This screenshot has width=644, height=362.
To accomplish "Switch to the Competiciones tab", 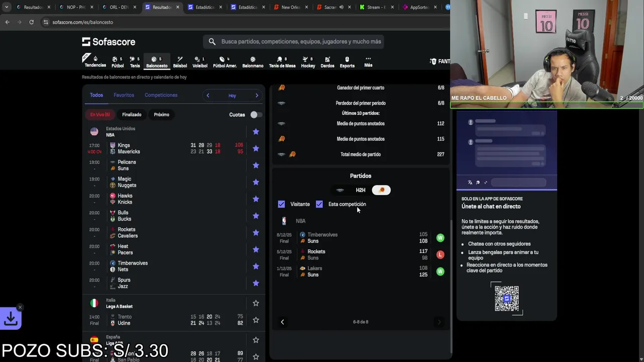I will (x=161, y=95).
